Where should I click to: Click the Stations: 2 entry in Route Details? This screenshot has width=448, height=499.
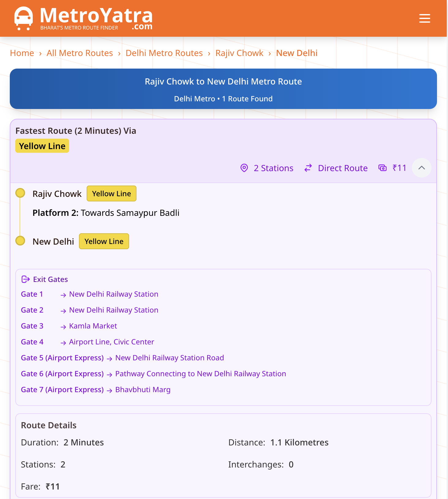pos(43,464)
